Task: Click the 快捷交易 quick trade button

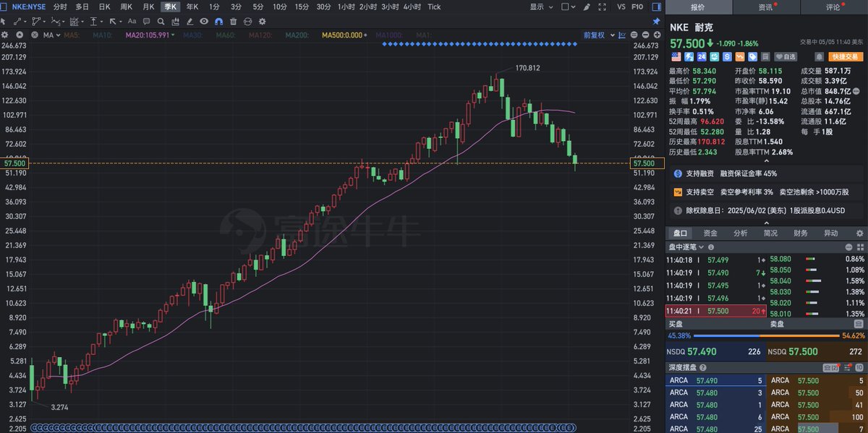Action: pos(846,56)
